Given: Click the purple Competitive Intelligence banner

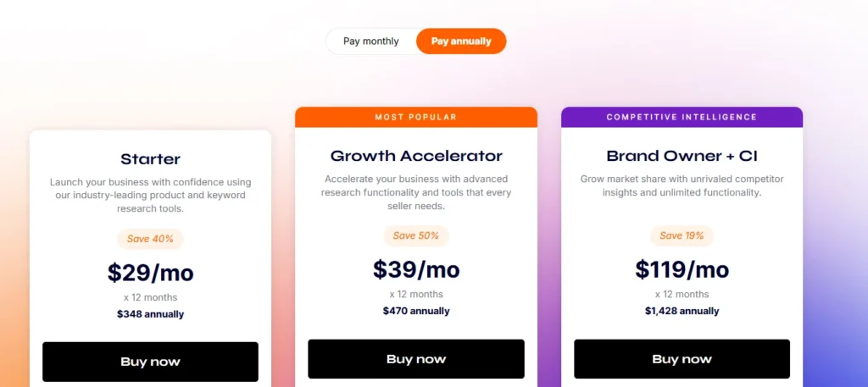Looking at the screenshot, I should tap(682, 117).
